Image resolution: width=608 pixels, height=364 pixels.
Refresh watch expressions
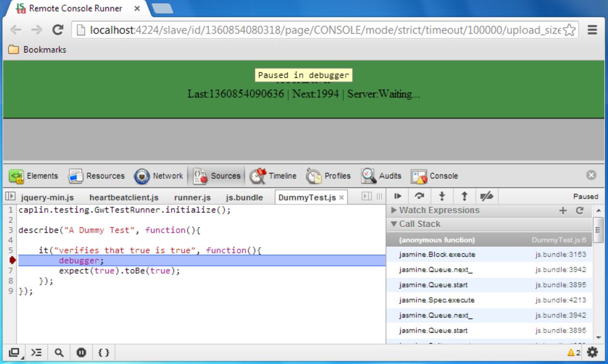[580, 210]
